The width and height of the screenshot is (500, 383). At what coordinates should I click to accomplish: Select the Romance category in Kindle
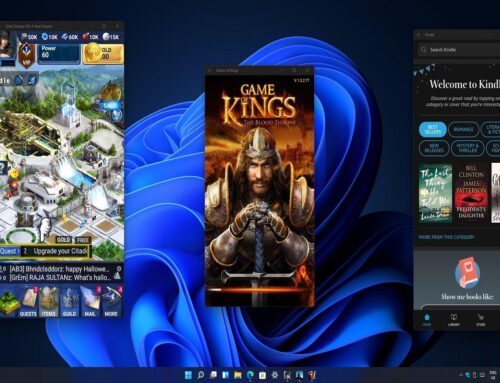coord(463,129)
